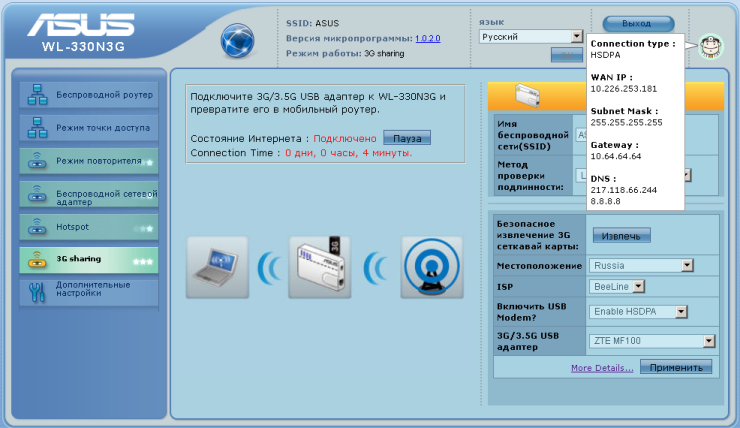This screenshot has height=428, width=740.
Task: Click the Repeater mode router icon
Action: click(x=37, y=161)
